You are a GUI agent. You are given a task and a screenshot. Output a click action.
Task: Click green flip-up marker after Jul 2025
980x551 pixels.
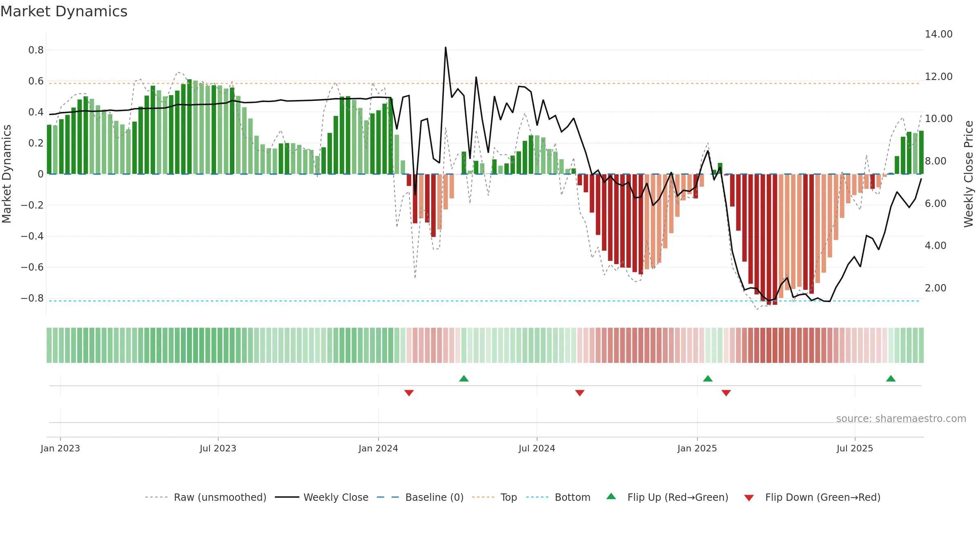click(891, 378)
